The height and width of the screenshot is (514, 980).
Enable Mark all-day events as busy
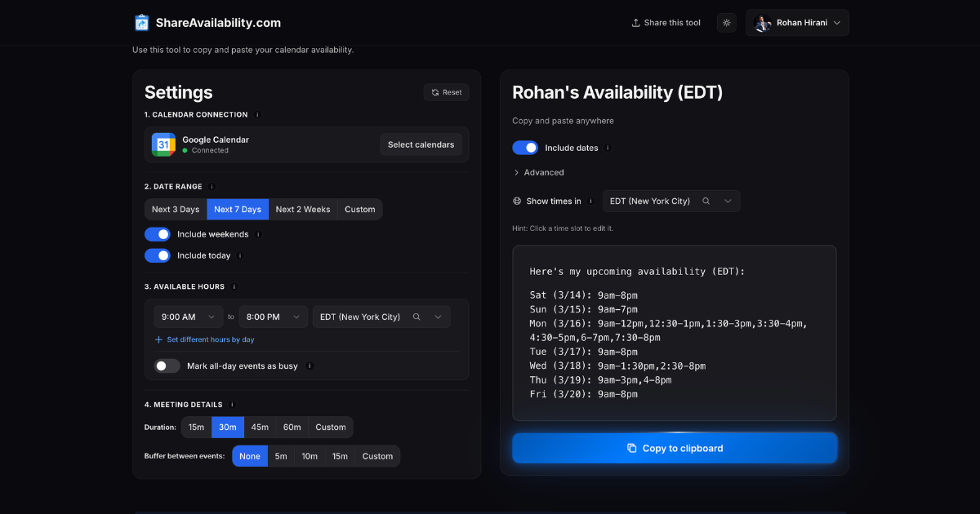click(x=167, y=366)
